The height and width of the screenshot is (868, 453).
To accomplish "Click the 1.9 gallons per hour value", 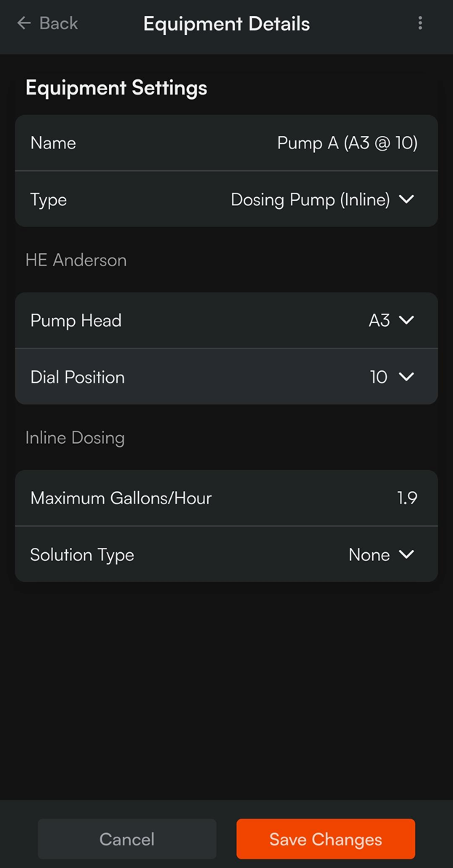I will (x=406, y=498).
